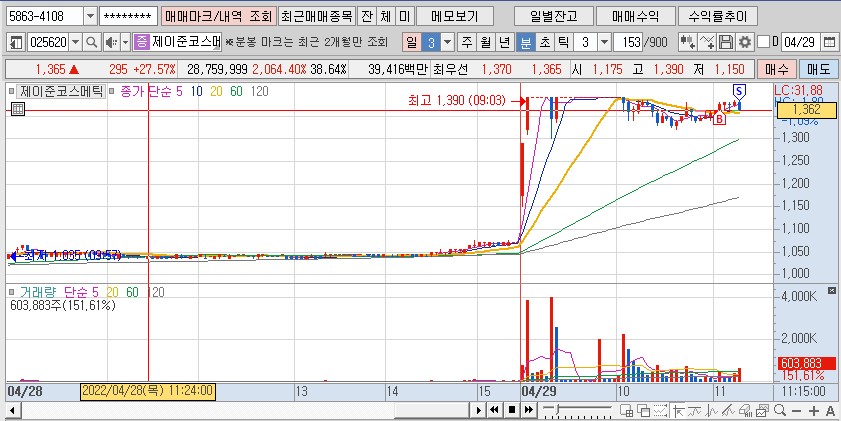The height and width of the screenshot is (421, 841).
Task: Click the date field 04/29
Action: point(801,42)
